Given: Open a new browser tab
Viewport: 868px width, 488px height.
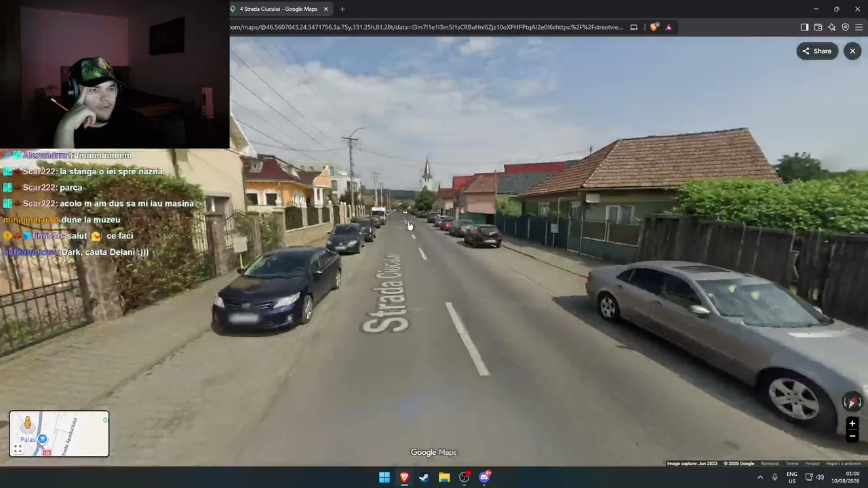Looking at the screenshot, I should click(x=342, y=9).
